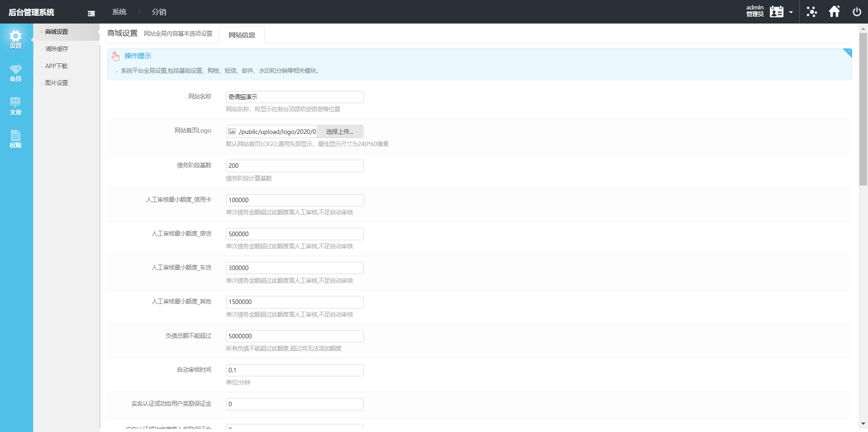
Task: Click the image preview icon beside logo path
Action: click(232, 132)
